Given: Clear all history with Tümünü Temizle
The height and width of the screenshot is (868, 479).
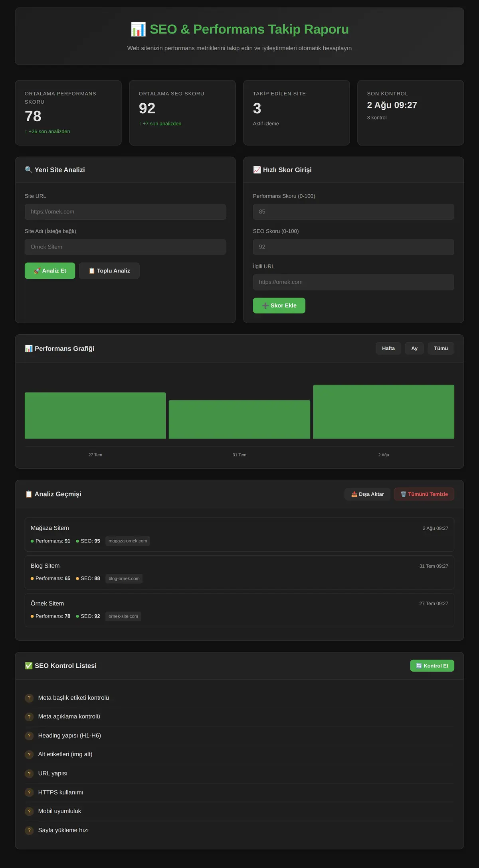Looking at the screenshot, I should (424, 494).
